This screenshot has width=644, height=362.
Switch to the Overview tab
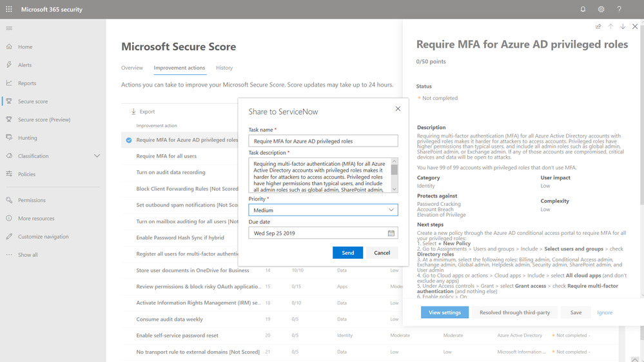click(132, 68)
